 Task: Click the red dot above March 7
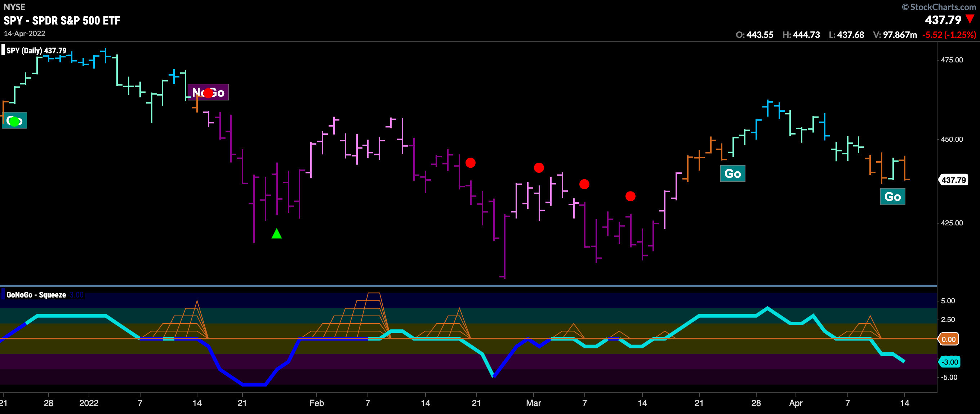coord(584,184)
